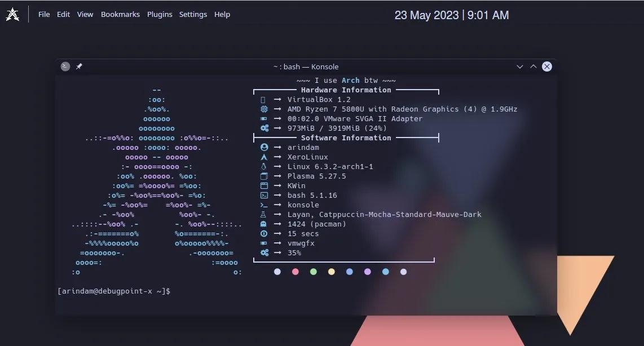Open the Settings menu
Screen dimensions: 644x346
pyautogui.click(x=193, y=14)
